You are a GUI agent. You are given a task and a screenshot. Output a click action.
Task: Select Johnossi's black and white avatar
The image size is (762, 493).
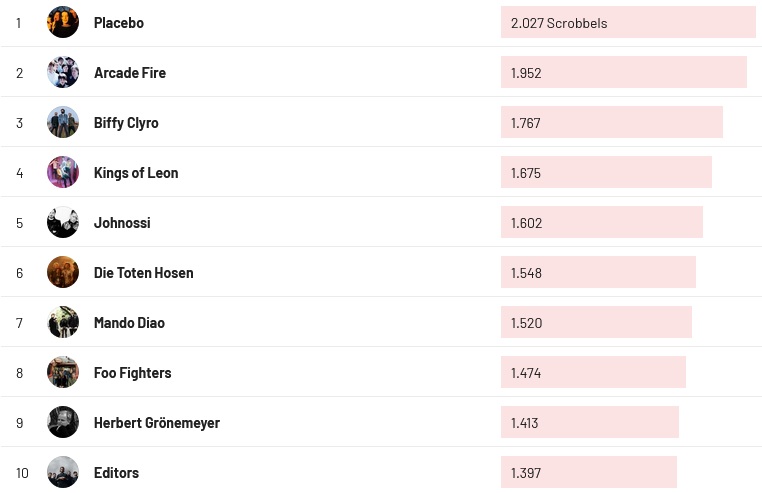click(63, 222)
